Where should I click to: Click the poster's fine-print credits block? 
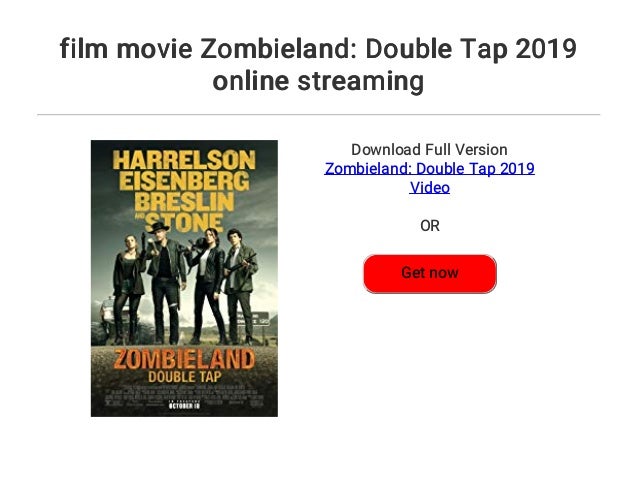coord(184,394)
